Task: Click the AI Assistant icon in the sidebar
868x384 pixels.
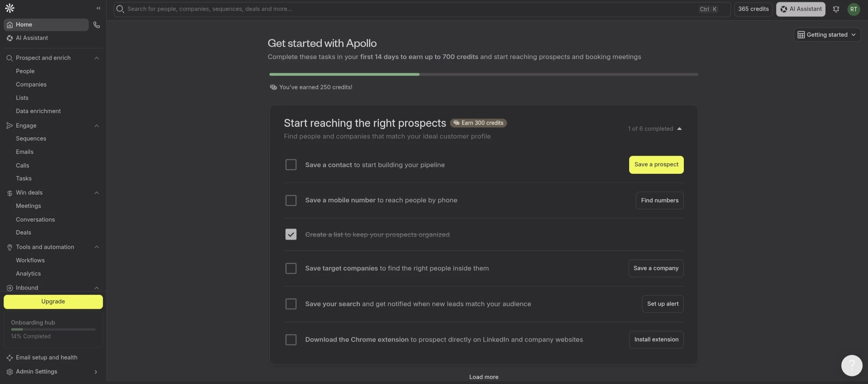Action: point(10,38)
